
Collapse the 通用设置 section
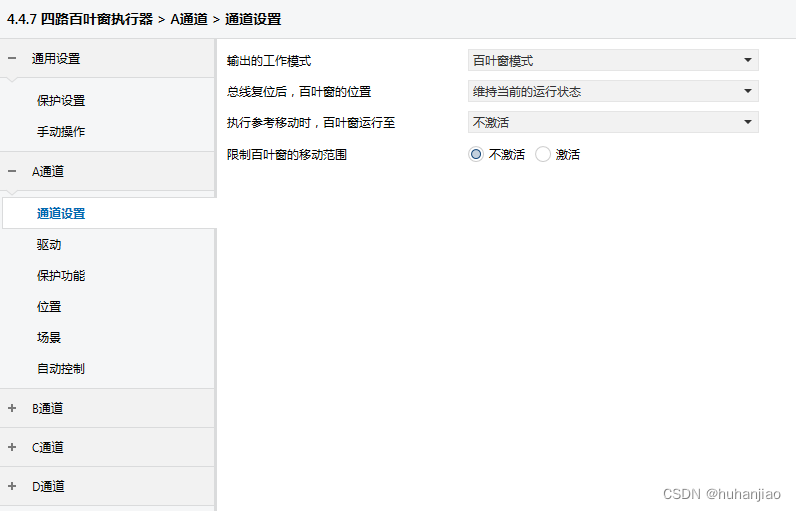[x=12, y=59]
